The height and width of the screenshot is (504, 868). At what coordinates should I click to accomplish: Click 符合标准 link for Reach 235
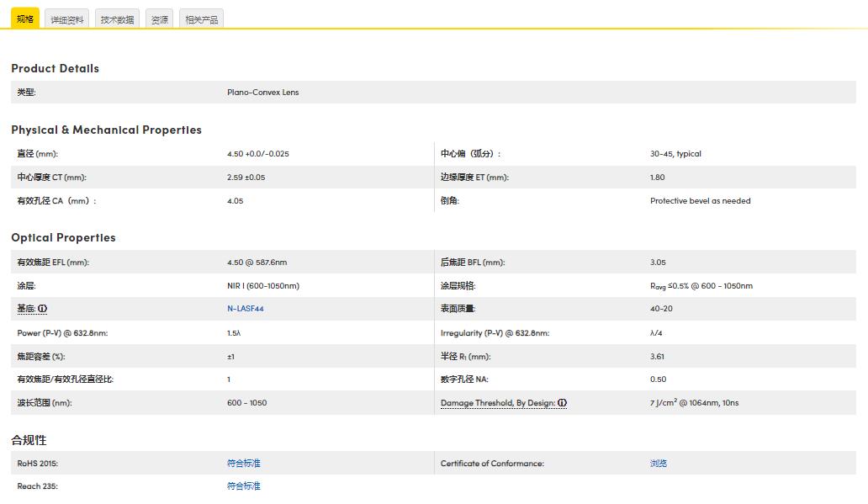[244, 486]
